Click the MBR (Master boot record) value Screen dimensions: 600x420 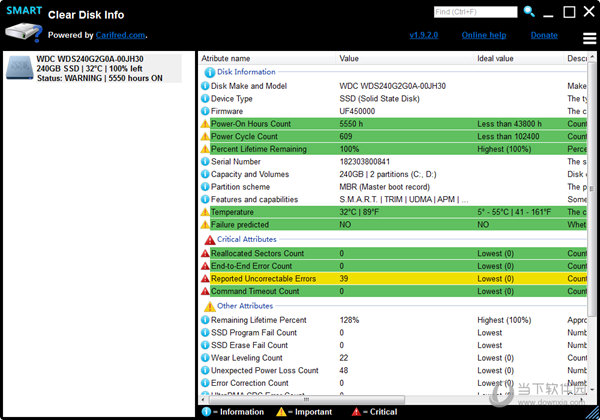pyautogui.click(x=384, y=187)
